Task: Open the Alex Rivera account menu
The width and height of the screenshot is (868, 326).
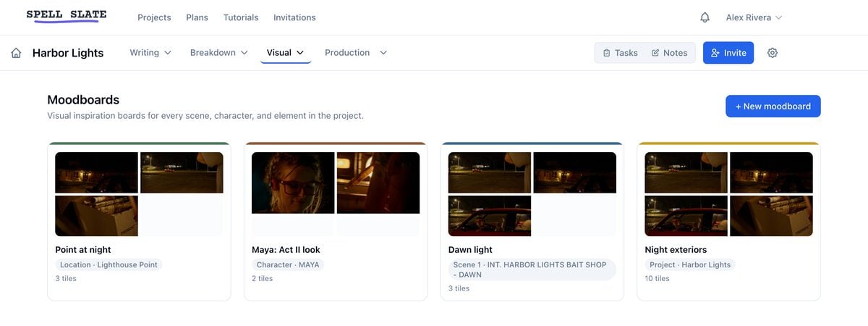Action: pyautogui.click(x=754, y=17)
